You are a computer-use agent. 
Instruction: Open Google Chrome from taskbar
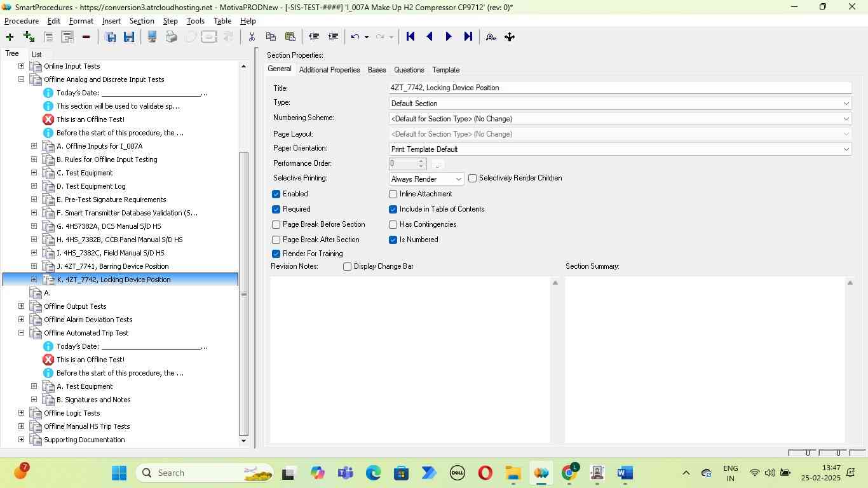click(570, 473)
